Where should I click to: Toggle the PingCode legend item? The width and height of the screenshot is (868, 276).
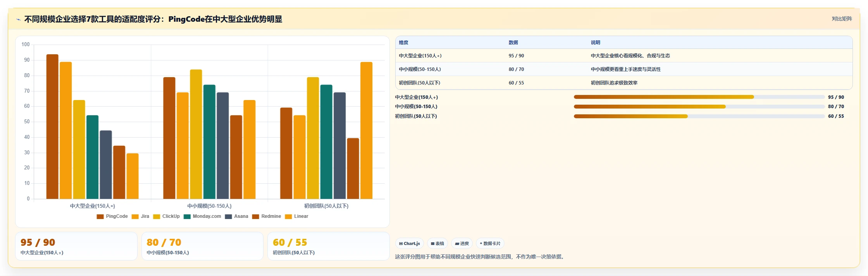click(112, 216)
